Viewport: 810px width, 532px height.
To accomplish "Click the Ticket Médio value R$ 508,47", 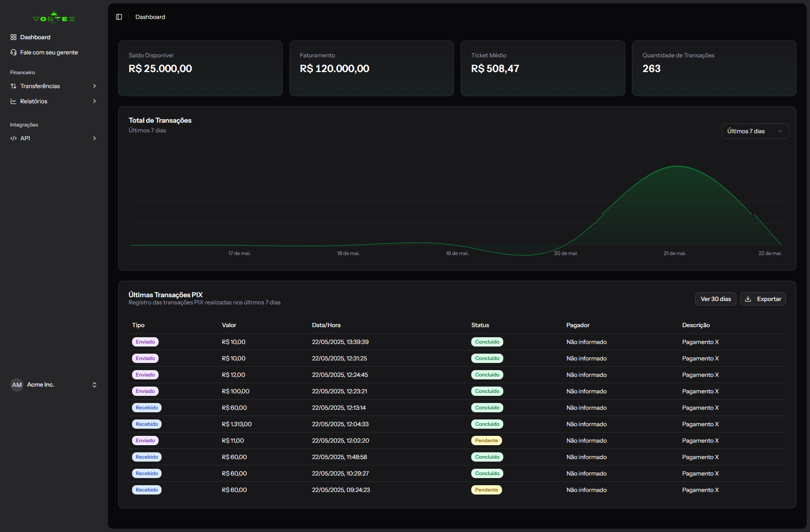I will click(x=495, y=69).
